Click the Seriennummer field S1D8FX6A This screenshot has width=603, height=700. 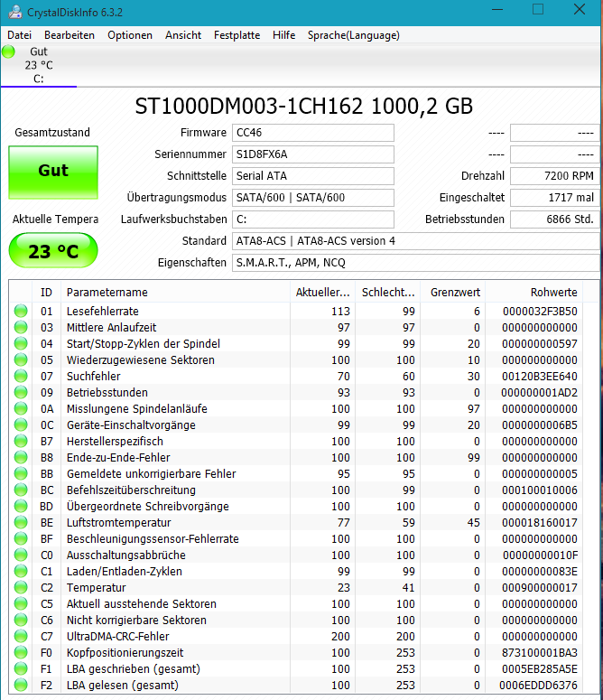point(313,154)
